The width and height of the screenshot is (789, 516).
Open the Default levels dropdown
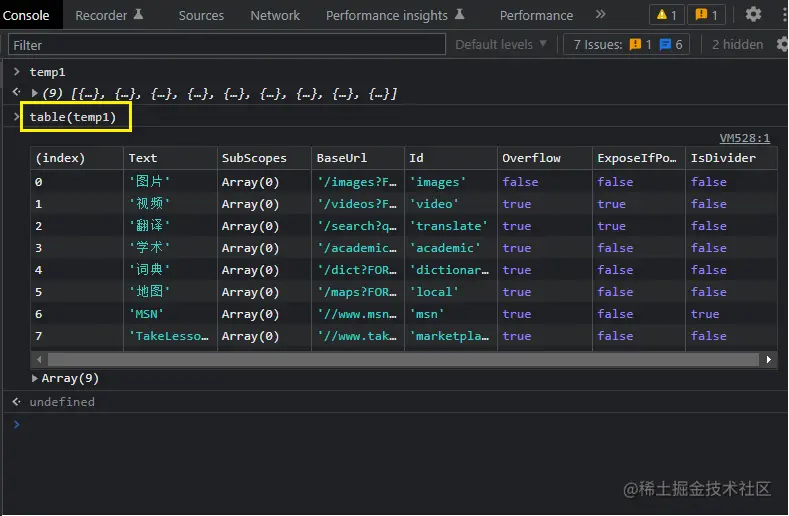pos(501,45)
